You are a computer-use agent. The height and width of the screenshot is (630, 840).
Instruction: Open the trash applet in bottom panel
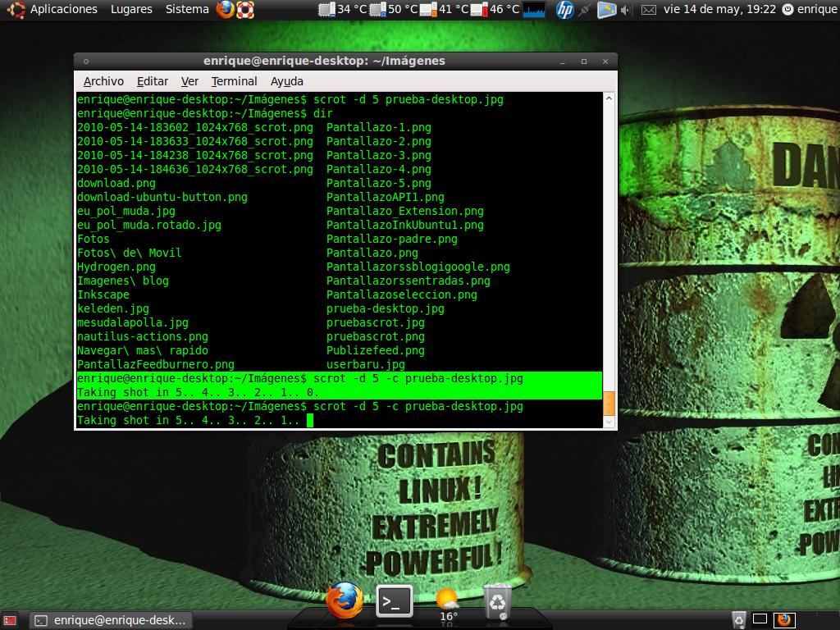[738, 620]
